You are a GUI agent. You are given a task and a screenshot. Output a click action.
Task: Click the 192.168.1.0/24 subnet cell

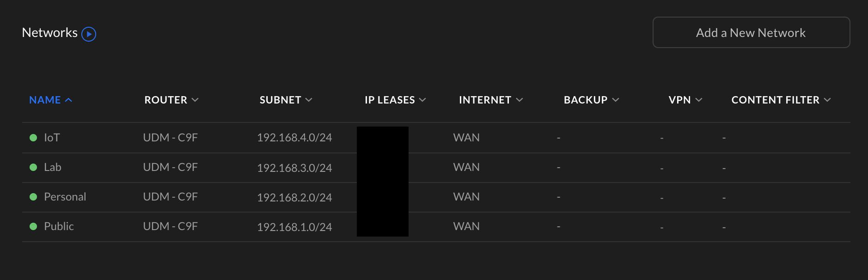coord(294,227)
